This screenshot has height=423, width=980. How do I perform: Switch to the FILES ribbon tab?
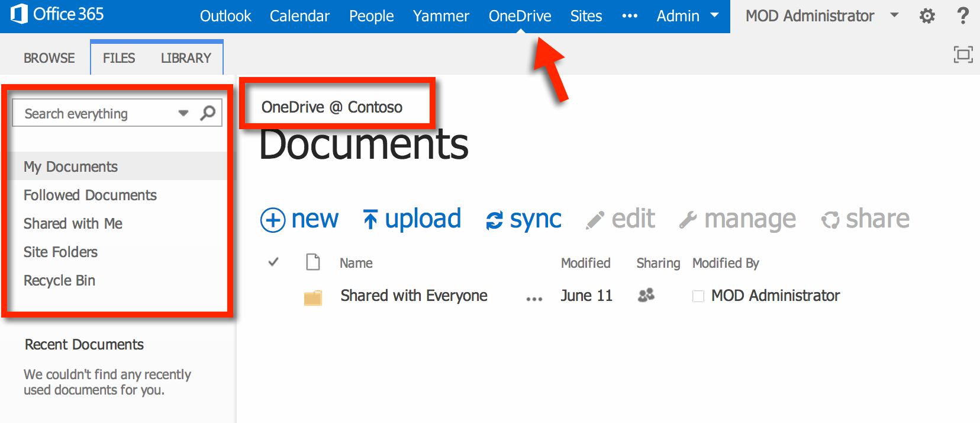(119, 58)
